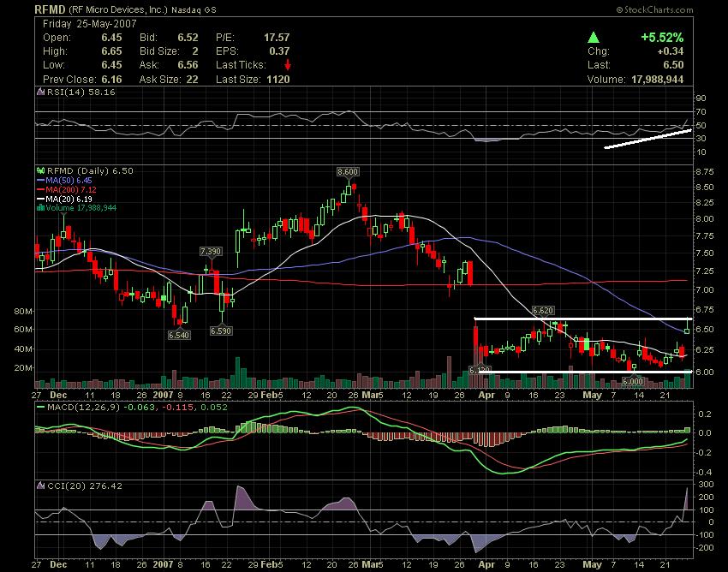Click the Volume value in quote header

[658, 80]
